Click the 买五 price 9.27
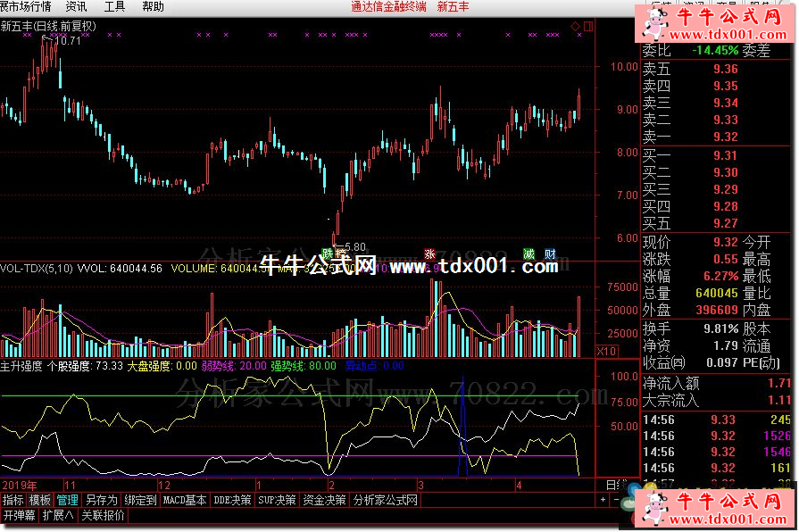This screenshot has height=532, width=799. click(726, 223)
